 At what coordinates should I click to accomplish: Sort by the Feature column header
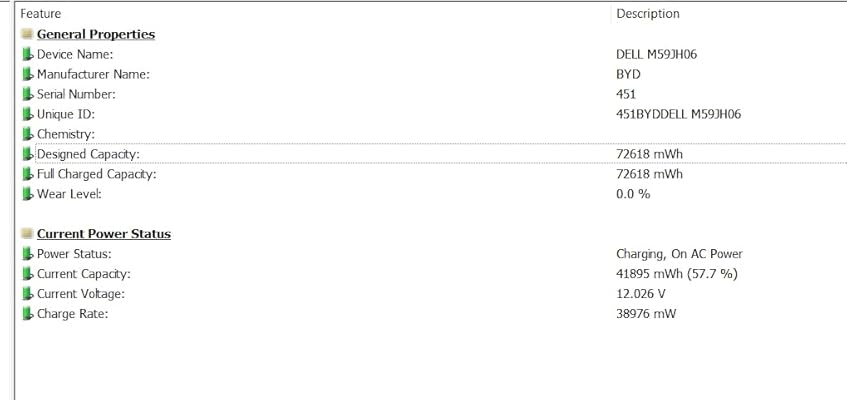(x=41, y=14)
